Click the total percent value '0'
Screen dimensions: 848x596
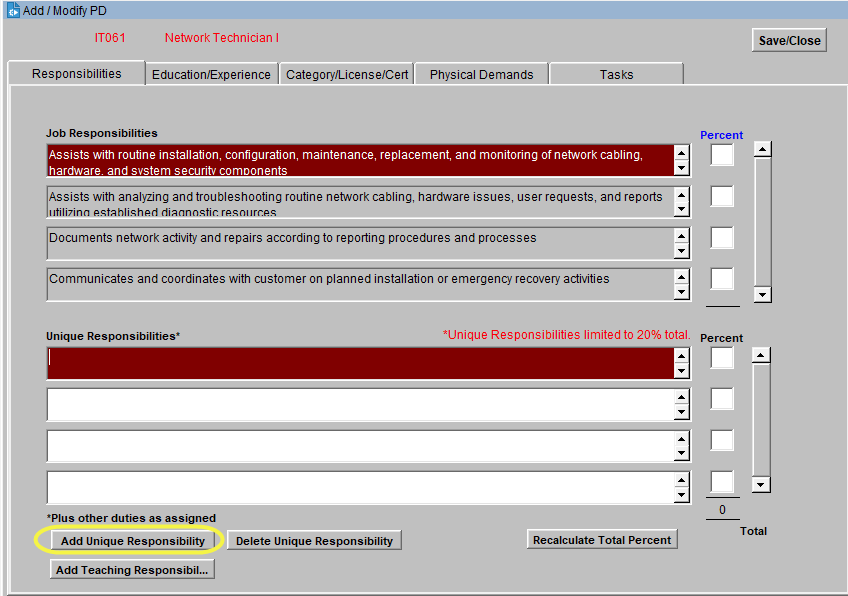pos(722,509)
